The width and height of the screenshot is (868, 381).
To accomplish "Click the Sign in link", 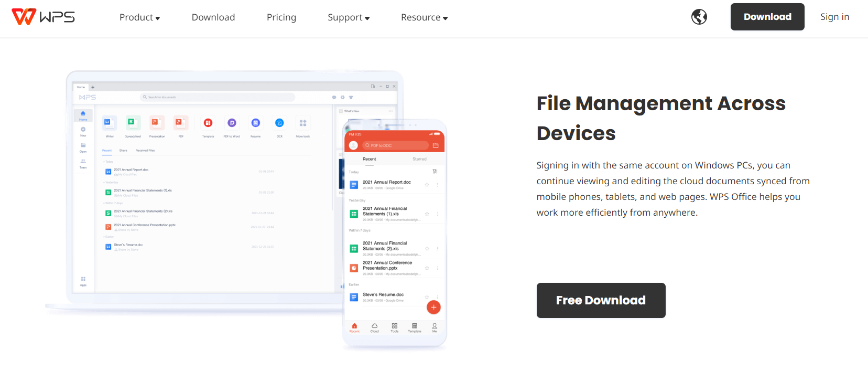I will (x=834, y=17).
